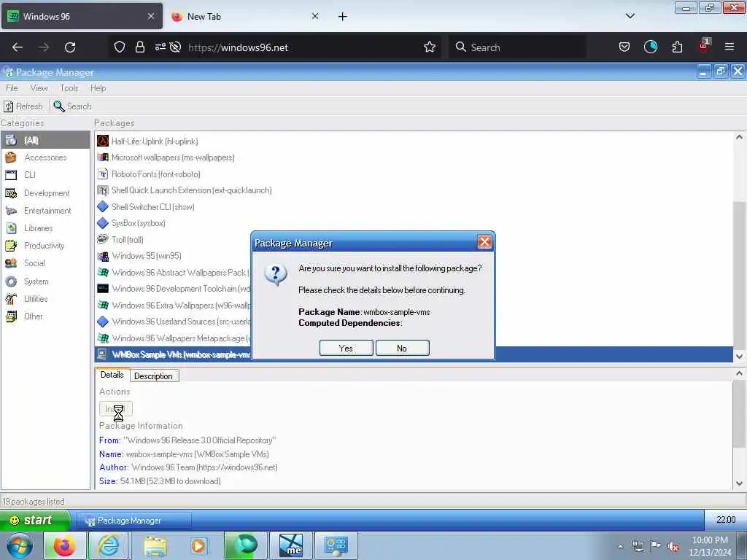The width and height of the screenshot is (747, 560).
Task: Select Half-Life: Uplink package
Action: coord(414,141)
